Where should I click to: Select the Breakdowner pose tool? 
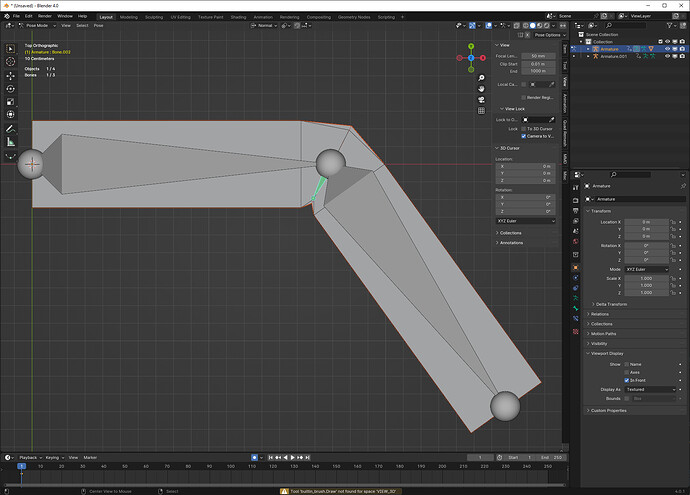click(x=11, y=156)
